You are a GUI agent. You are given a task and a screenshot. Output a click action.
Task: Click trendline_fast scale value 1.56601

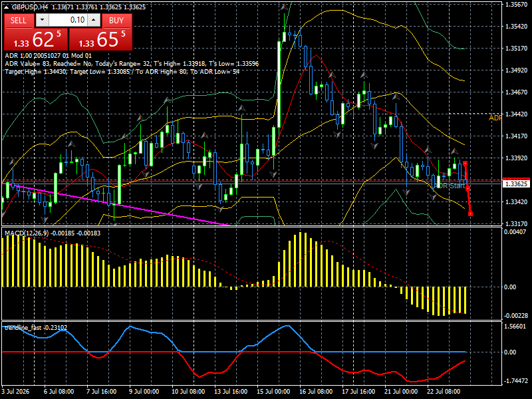(515, 327)
